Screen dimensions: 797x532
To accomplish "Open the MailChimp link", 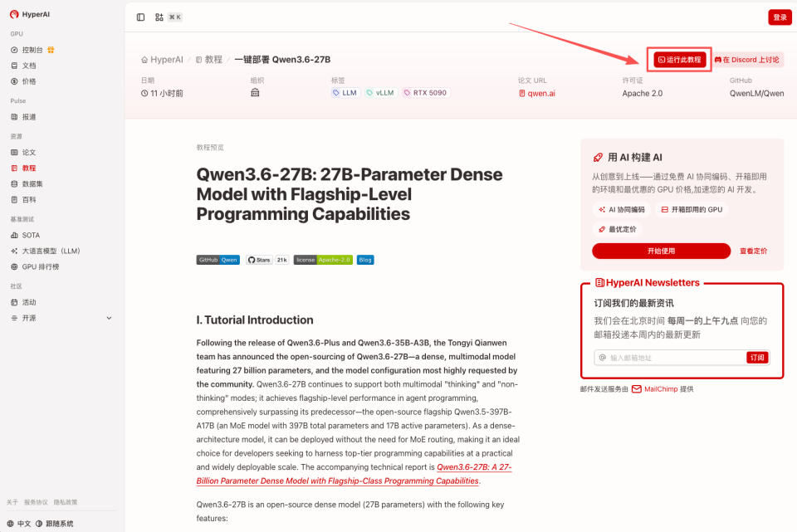I will click(x=655, y=389).
